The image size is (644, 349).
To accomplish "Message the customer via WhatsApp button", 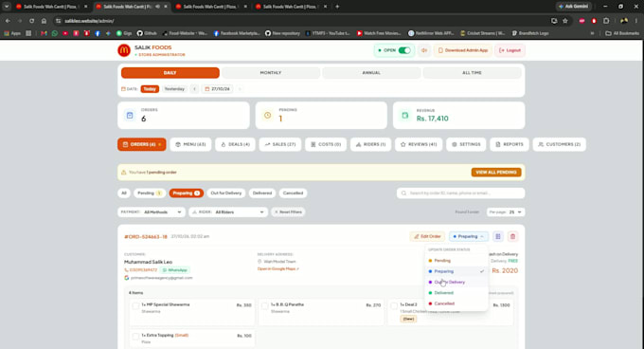I will click(174, 270).
